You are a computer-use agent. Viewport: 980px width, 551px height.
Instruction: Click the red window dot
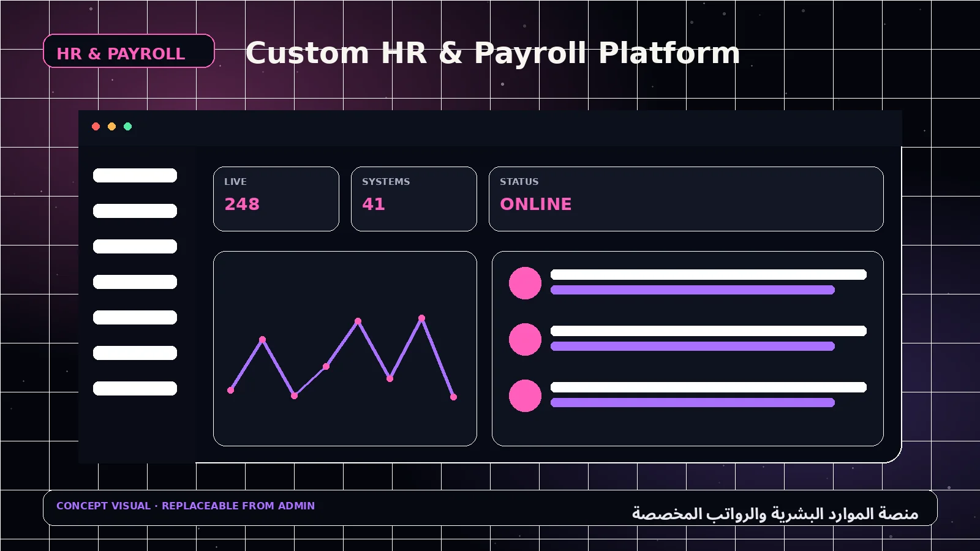[x=96, y=127]
